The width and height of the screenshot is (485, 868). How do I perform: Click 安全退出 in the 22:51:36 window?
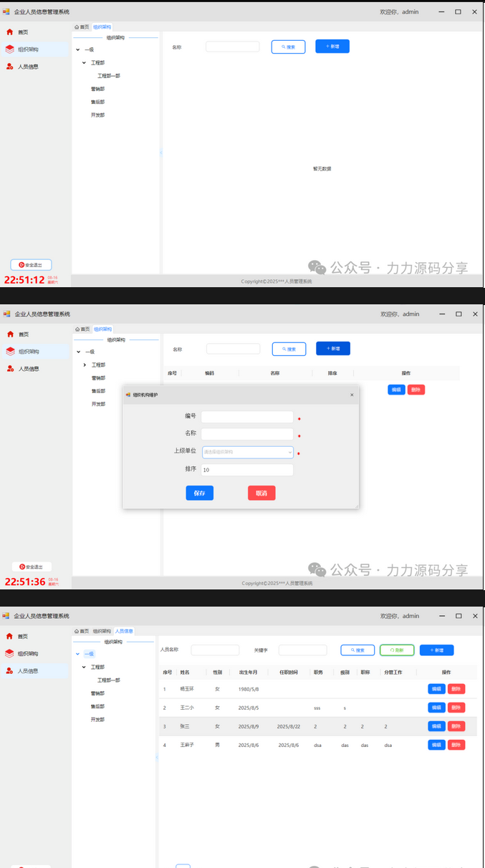click(32, 566)
